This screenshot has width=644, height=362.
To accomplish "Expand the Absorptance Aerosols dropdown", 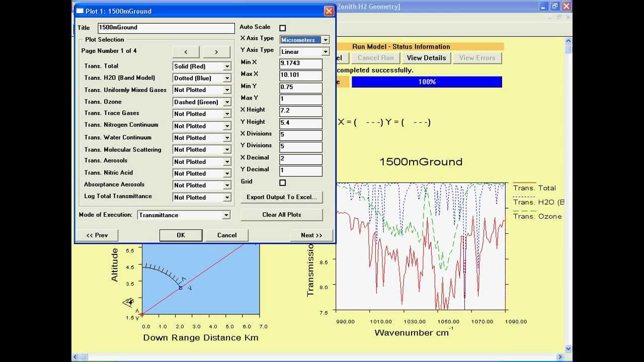I will pyautogui.click(x=227, y=186).
